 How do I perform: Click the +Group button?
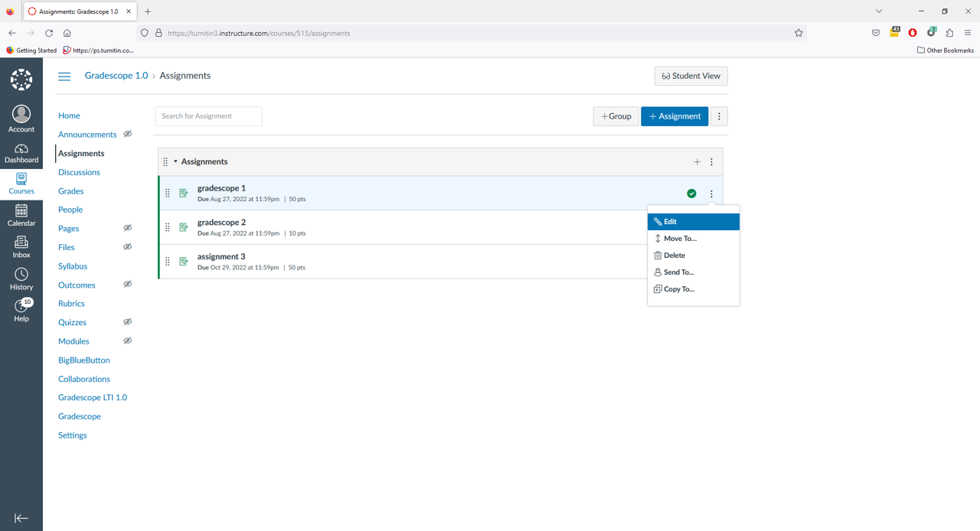pyautogui.click(x=616, y=116)
